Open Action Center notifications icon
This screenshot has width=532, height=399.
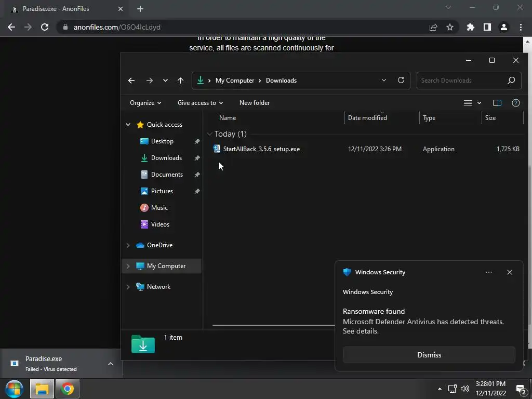(521, 389)
